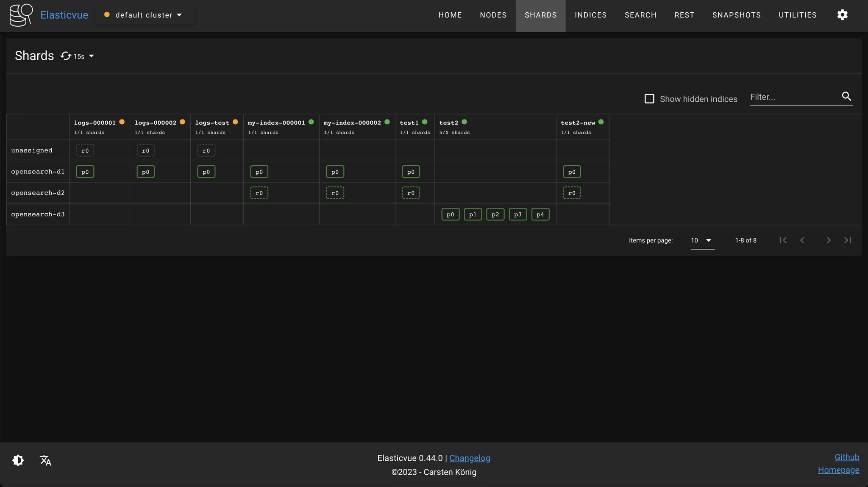Image resolution: width=868 pixels, height=487 pixels.
Task: Switch to the INDICES tab
Action: [x=590, y=15]
